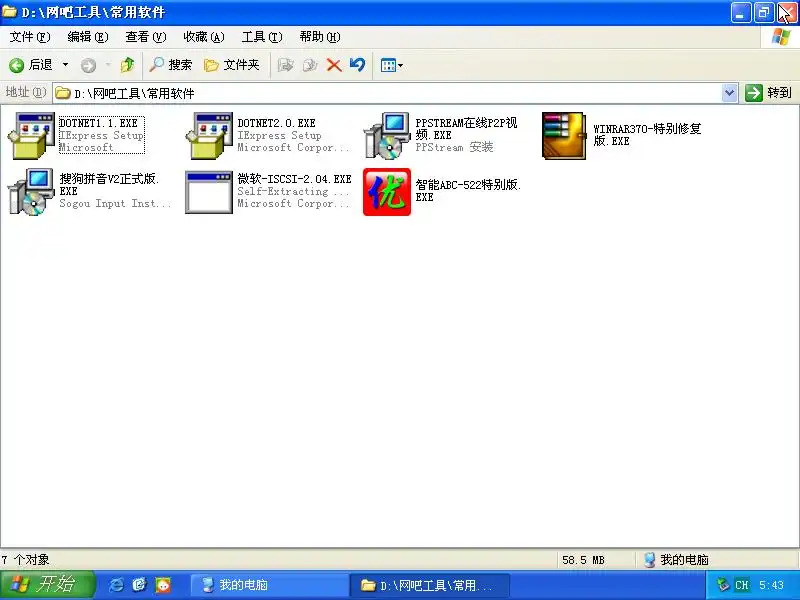Open the Back button history dropdown

(x=65, y=65)
